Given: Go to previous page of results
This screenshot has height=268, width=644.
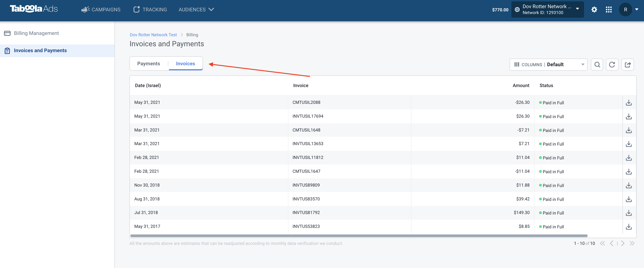Looking at the screenshot, I should click(x=612, y=243).
